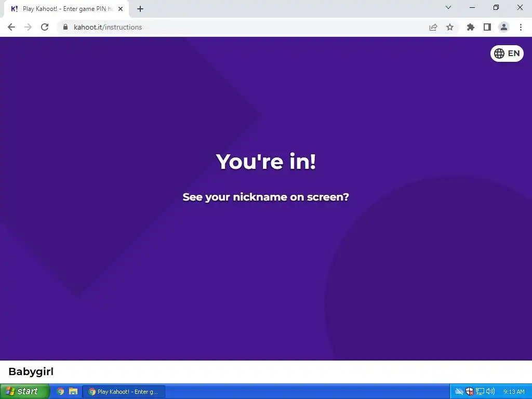Open the Chrome profile avatar
This screenshot has height=399, width=532.
point(504,27)
